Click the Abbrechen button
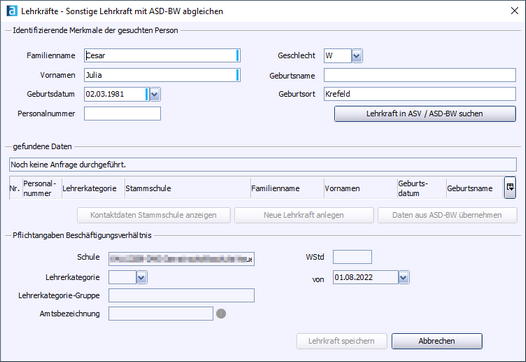 [x=437, y=341]
